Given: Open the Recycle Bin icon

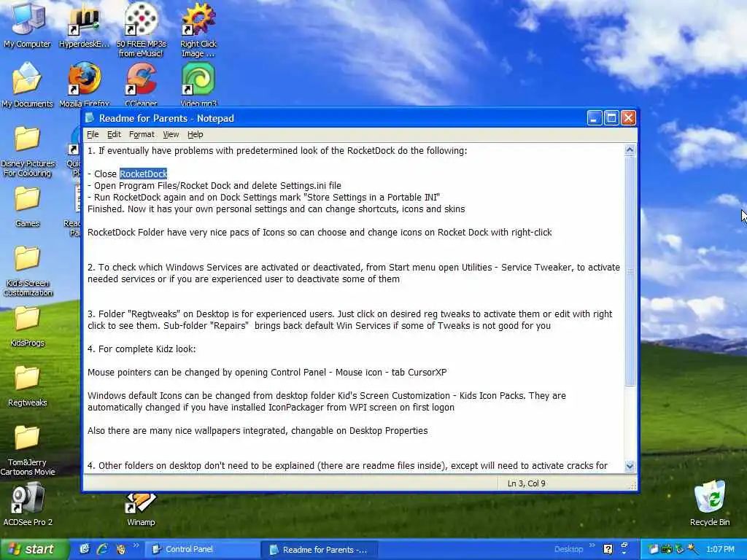Looking at the screenshot, I should (710, 504).
